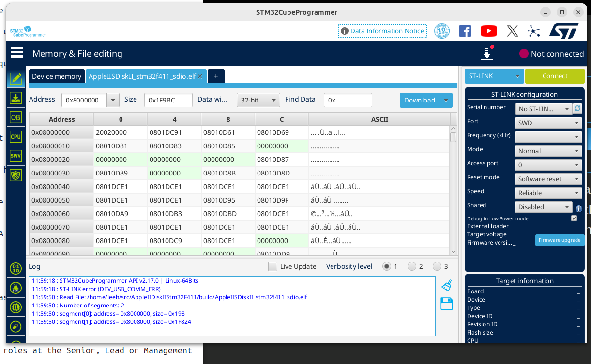
Task: Open the SWV viewer sidebar panel
Action: click(16, 156)
